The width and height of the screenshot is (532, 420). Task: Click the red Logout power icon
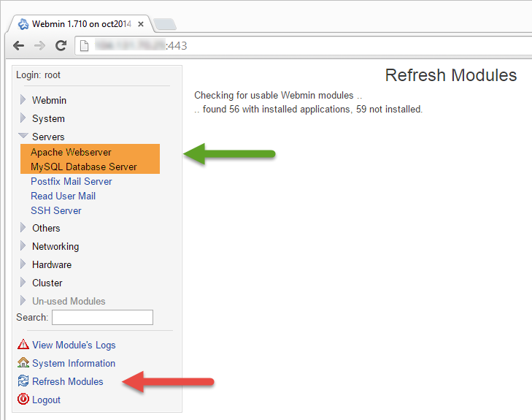(23, 399)
